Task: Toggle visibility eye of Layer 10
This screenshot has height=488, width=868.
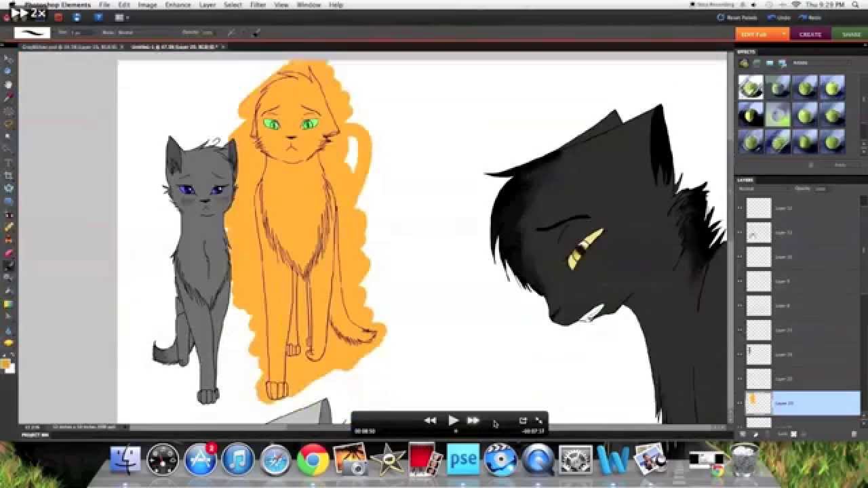Action: [740, 257]
